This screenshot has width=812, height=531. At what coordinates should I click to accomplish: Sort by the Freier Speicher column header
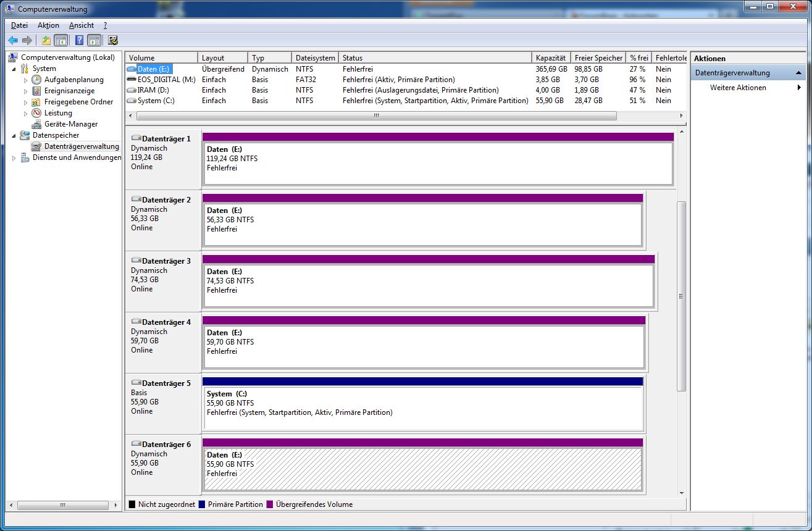click(598, 57)
